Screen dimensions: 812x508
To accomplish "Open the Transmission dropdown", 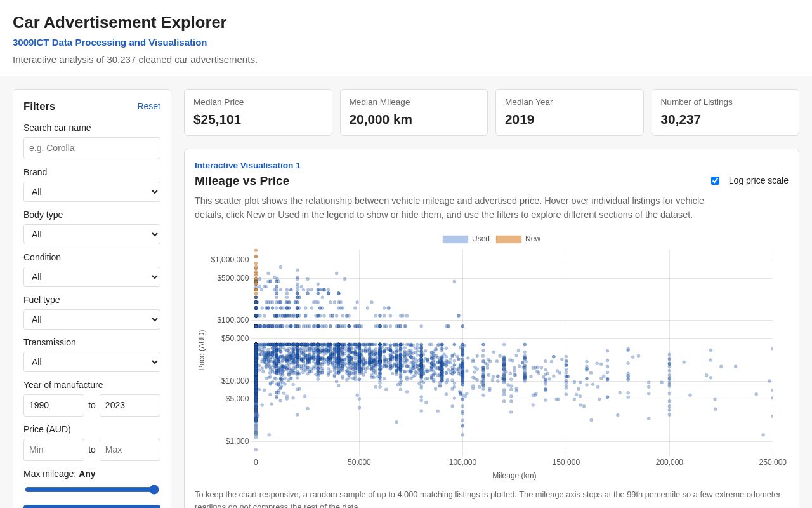I will 92,362.
